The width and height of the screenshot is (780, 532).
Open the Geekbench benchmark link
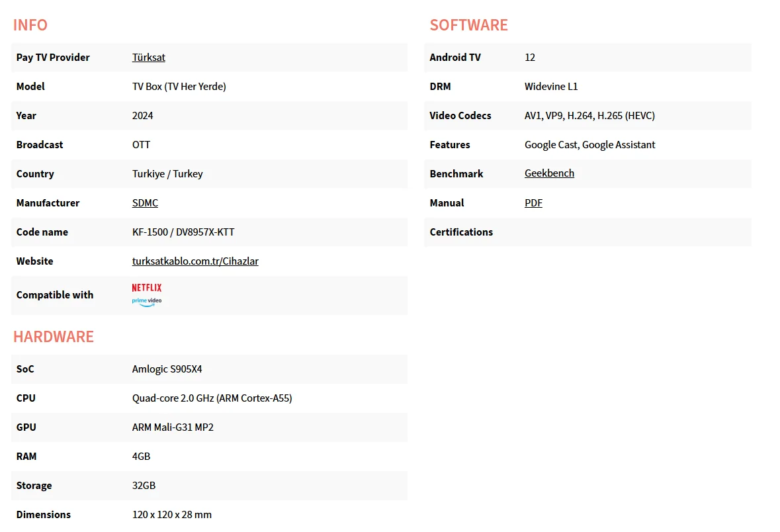(x=549, y=173)
